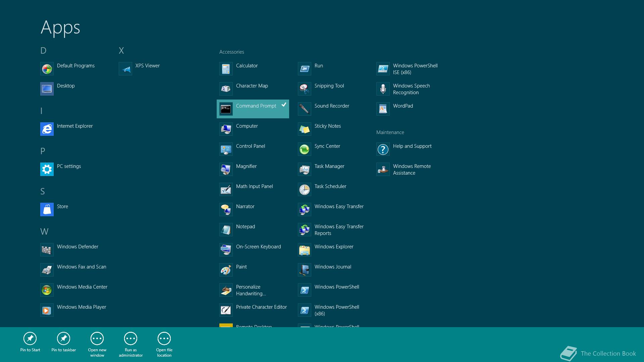Click the letter W section header
Image resolution: width=644 pixels, height=362 pixels.
[44, 232]
